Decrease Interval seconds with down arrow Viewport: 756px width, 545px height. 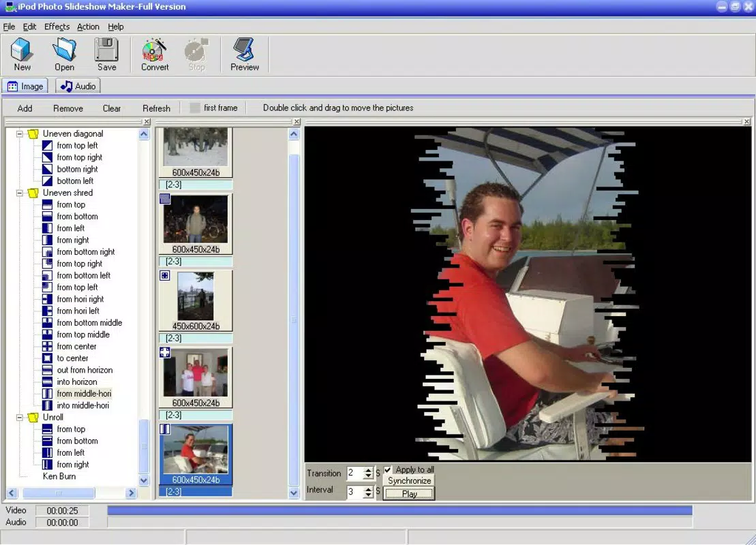(x=368, y=495)
